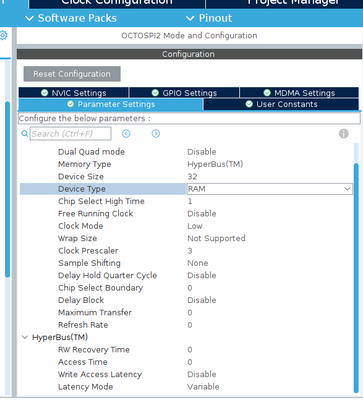Click the gear icon in left sidebar
363x400 pixels.
tap(3, 35)
